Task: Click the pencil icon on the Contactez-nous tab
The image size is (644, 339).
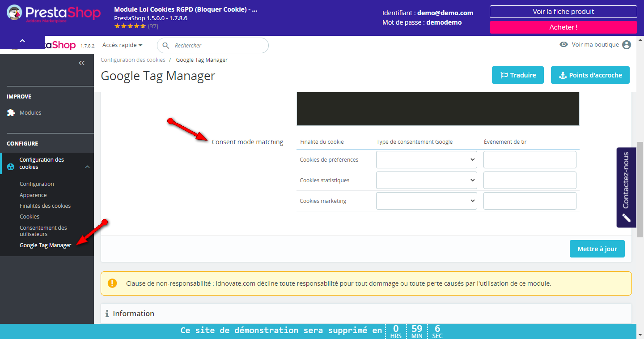Action: point(626,218)
